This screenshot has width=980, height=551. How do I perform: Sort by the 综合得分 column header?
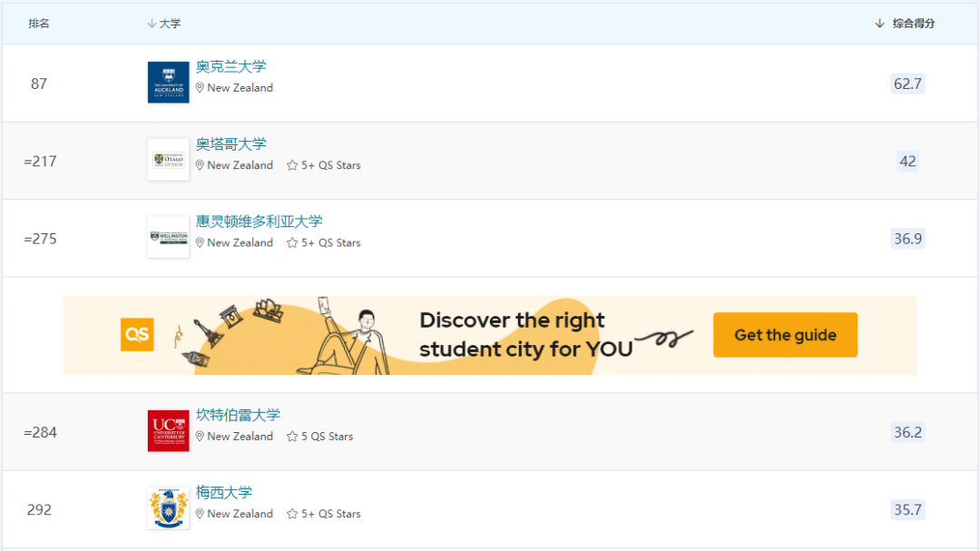(x=905, y=24)
